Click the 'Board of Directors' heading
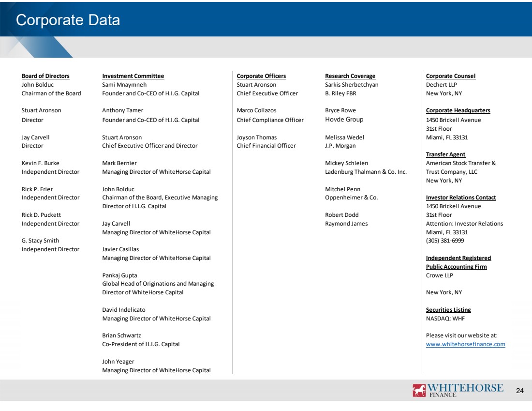The height and width of the screenshot is (411, 532). point(45,76)
